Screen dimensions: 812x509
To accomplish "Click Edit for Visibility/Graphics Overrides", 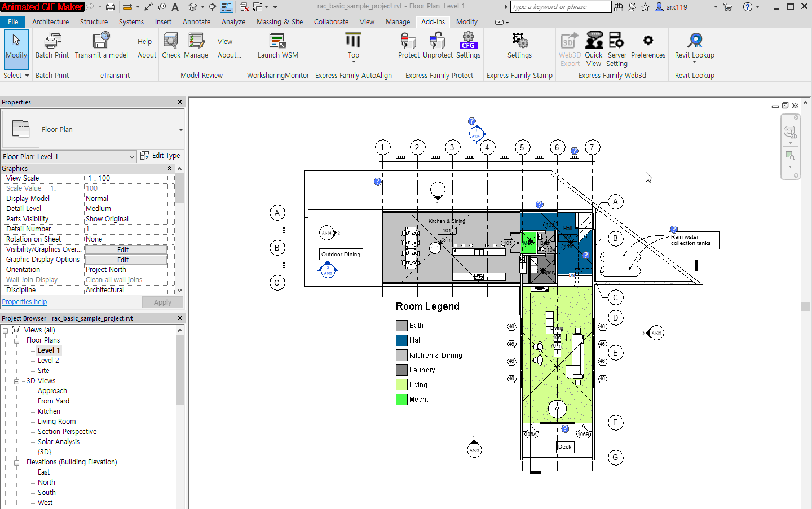I will (126, 249).
